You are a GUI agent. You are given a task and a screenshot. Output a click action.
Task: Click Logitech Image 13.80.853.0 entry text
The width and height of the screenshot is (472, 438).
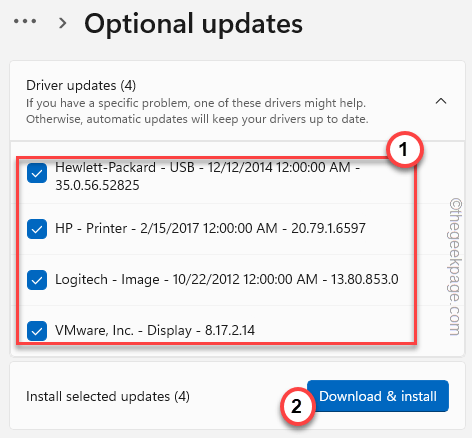227,279
